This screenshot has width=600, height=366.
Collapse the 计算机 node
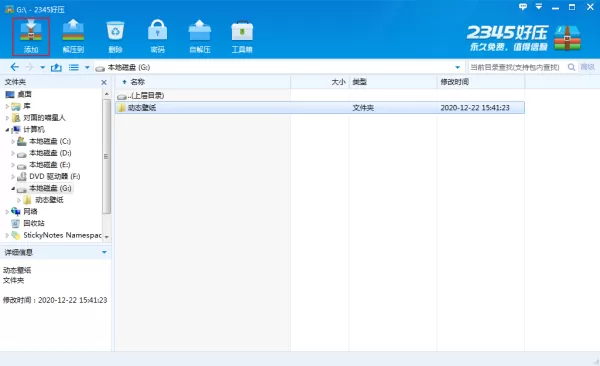7,129
